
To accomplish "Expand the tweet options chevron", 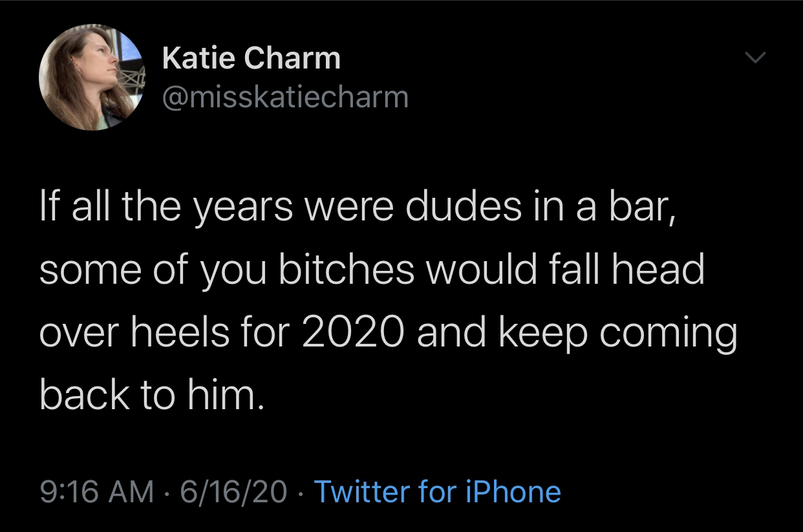I will (x=753, y=59).
